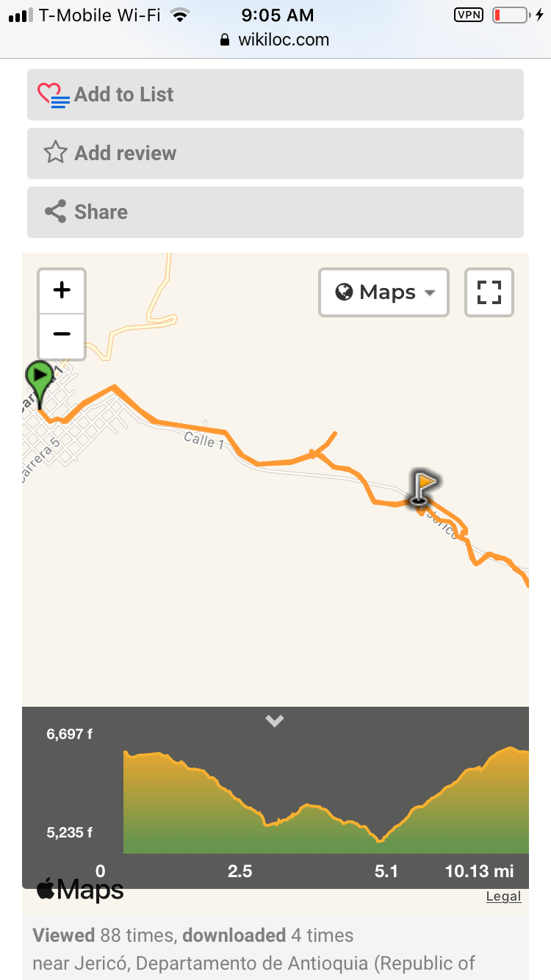Open the Maps layer dropdown

click(x=383, y=292)
